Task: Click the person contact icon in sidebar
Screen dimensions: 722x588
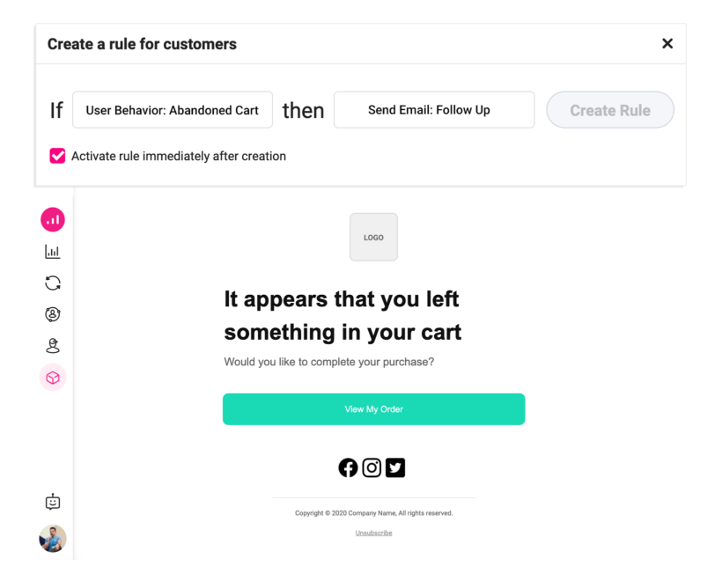Action: click(53, 346)
